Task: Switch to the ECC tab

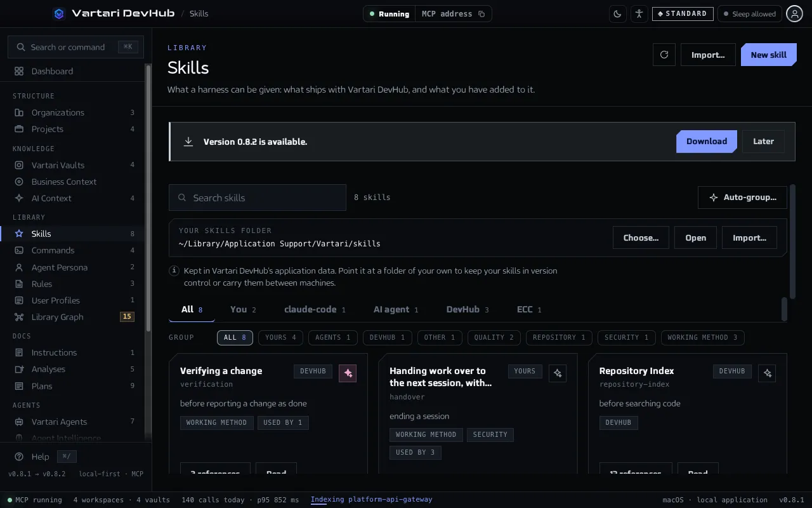Action: [x=529, y=310]
